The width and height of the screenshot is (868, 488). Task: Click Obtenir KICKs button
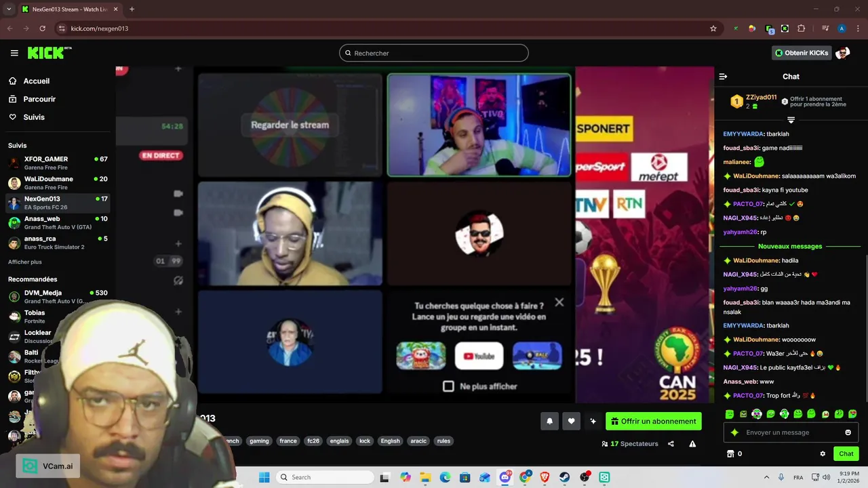coord(802,53)
